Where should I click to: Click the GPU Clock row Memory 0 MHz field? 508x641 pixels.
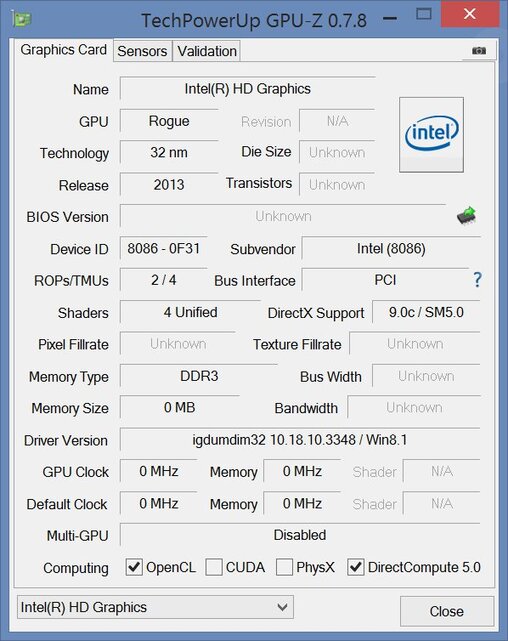pyautogui.click(x=302, y=471)
